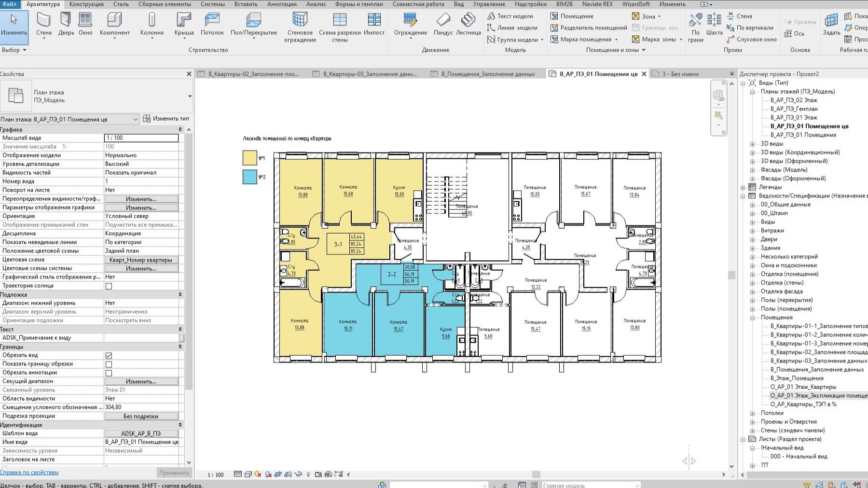Switch to the Аннотации ribbon tab
Image resolution: width=868 pixels, height=488 pixels.
click(x=282, y=4)
